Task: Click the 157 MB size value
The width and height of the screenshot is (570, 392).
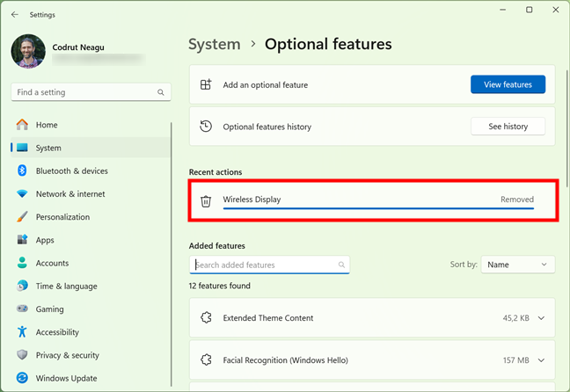Action: click(515, 360)
